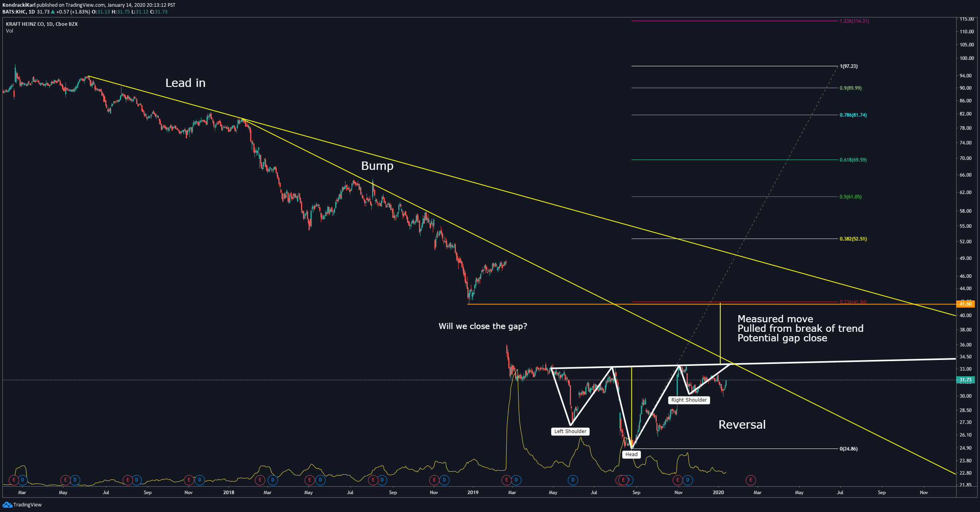
Task: Select the E earnings marker near Aug 2017
Action: tap(127, 480)
